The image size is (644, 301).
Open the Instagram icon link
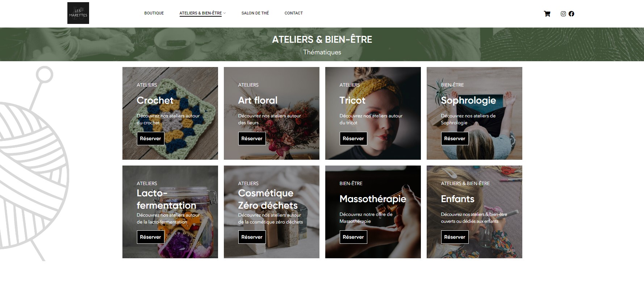563,14
